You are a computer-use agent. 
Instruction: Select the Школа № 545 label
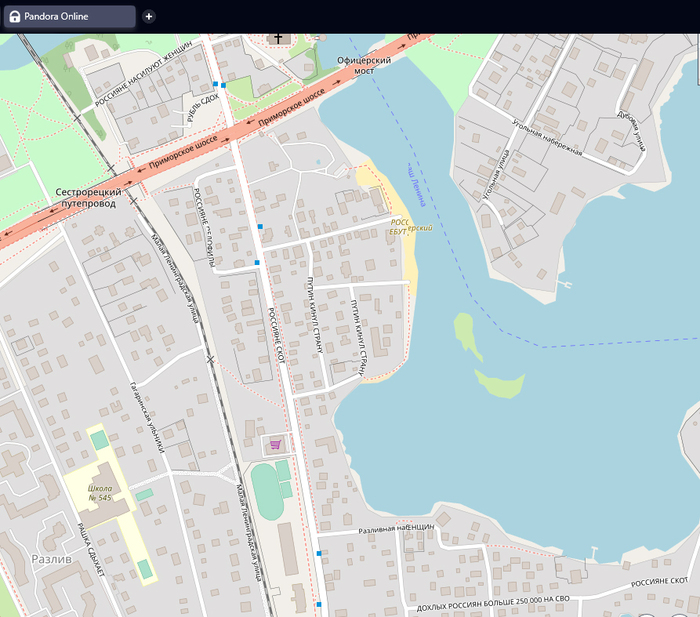click(x=100, y=493)
